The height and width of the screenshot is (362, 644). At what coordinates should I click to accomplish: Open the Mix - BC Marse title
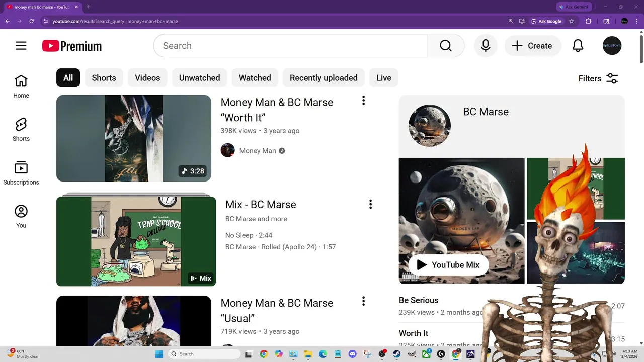coord(261,205)
